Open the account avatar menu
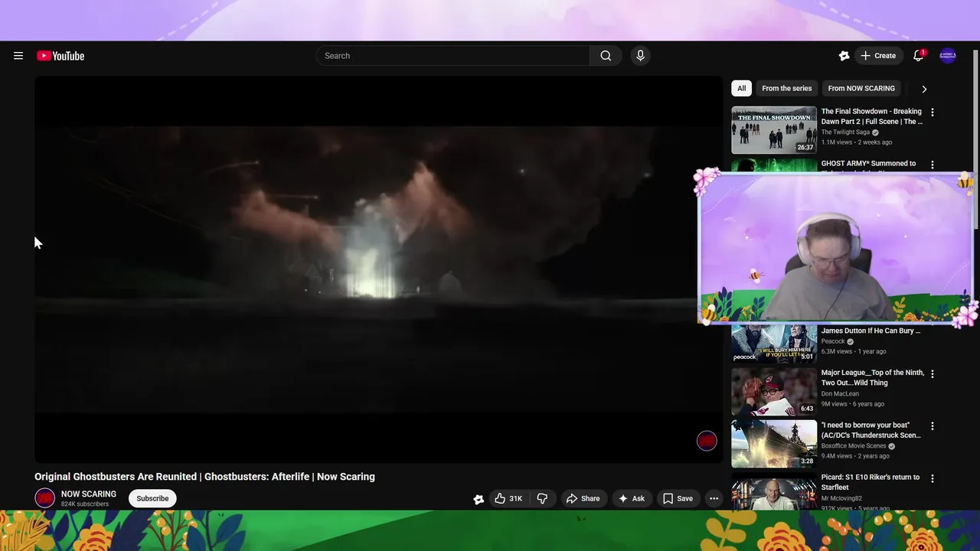Viewport: 980px width, 551px height. [948, 56]
